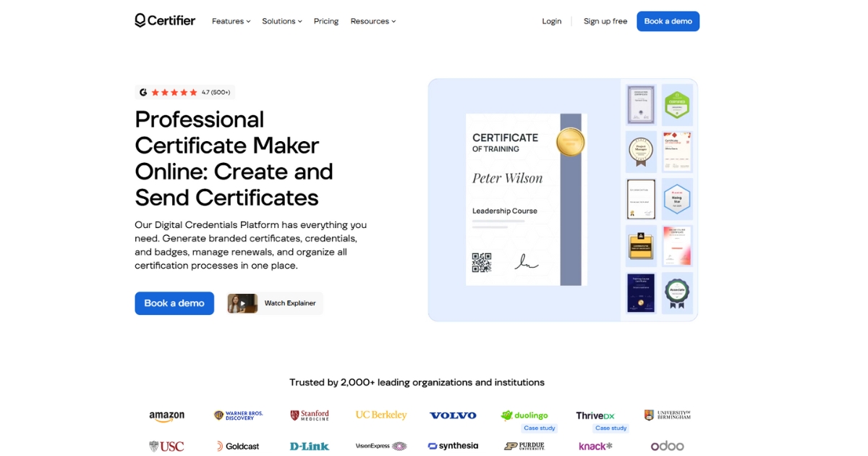Click the ThriveDX logo
This screenshot has width=868, height=456.
pos(595,415)
